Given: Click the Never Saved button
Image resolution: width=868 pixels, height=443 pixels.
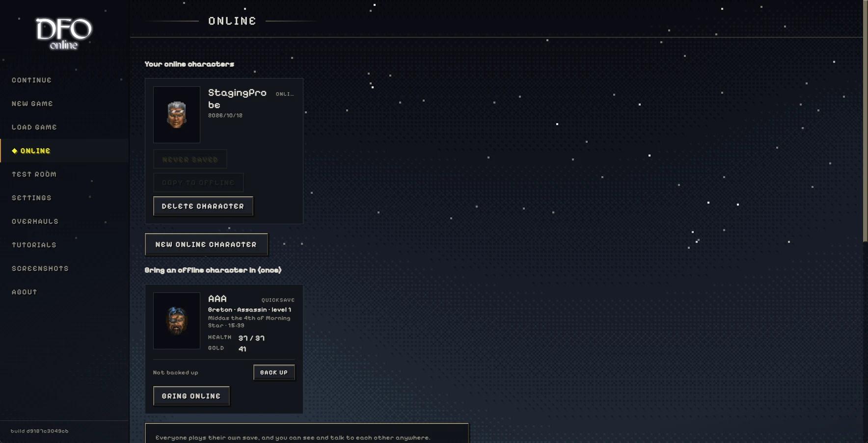Looking at the screenshot, I should point(190,159).
